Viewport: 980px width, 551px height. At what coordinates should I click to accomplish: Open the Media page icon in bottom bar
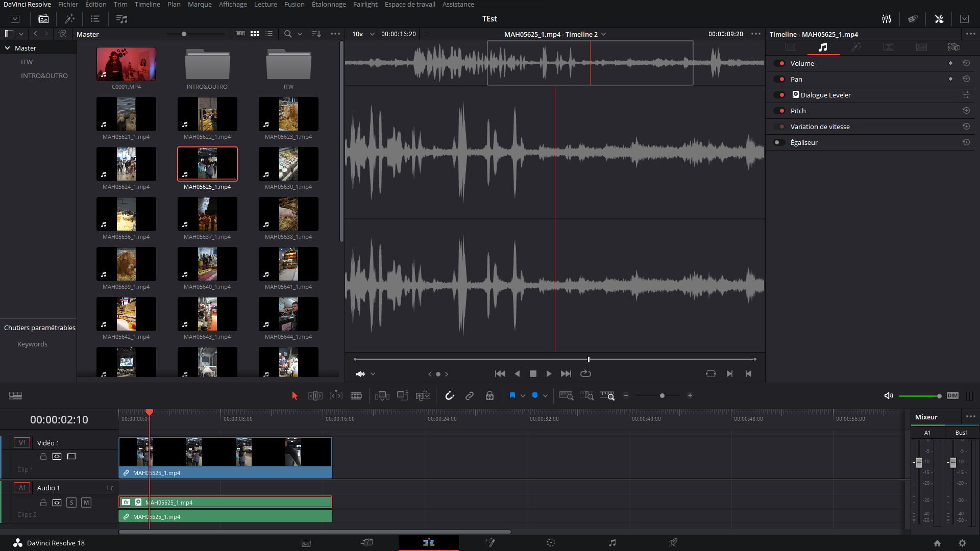306,543
